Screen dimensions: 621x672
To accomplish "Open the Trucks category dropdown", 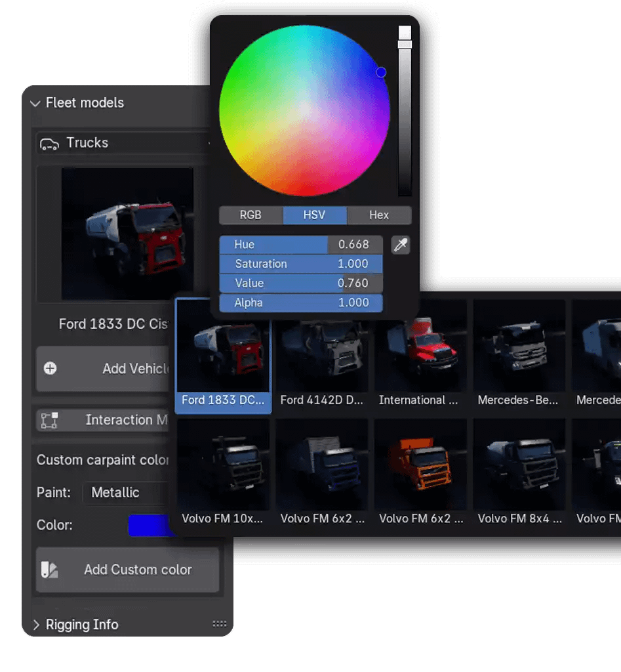I will pyautogui.click(x=123, y=142).
